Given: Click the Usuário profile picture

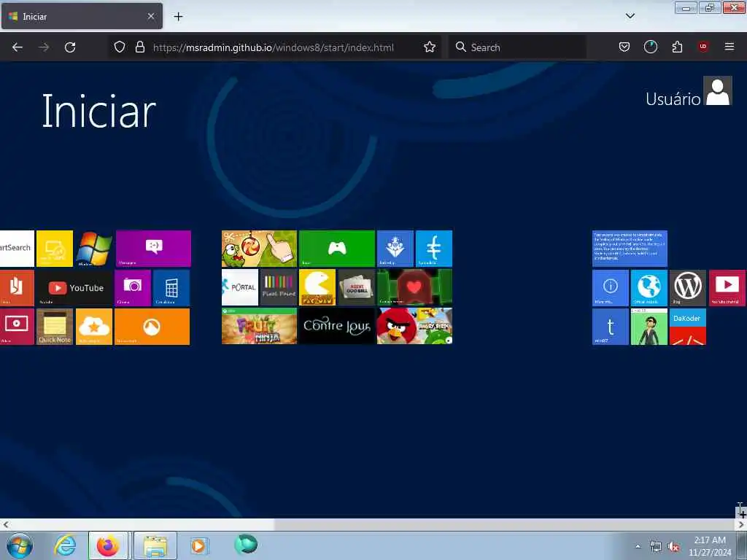Looking at the screenshot, I should point(718,90).
